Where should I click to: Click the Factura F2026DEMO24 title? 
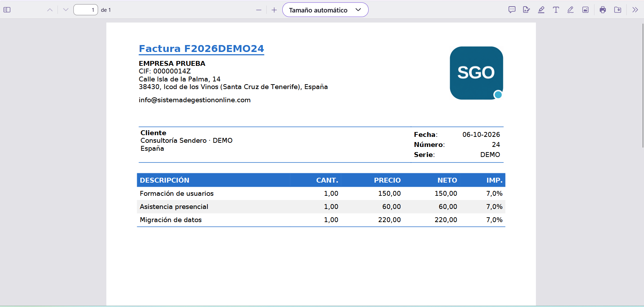tap(201, 49)
